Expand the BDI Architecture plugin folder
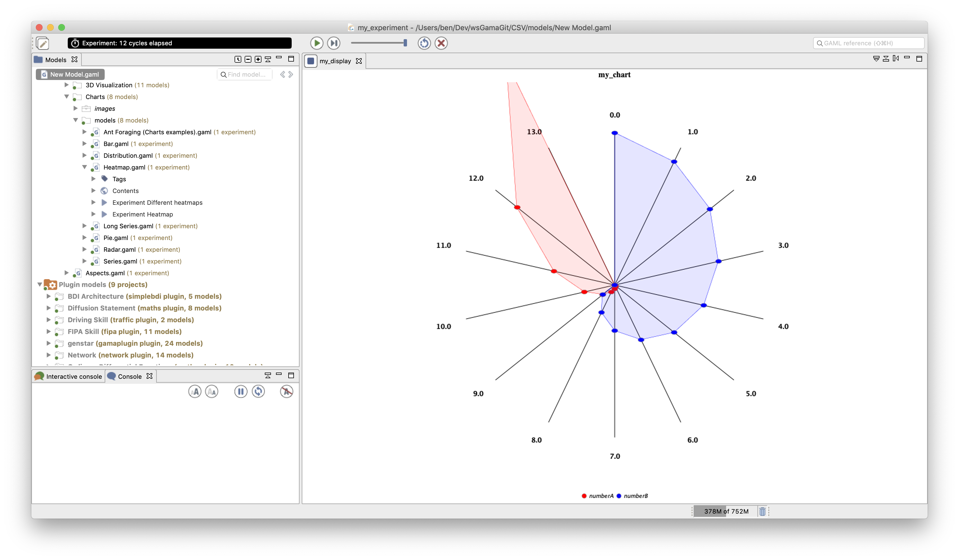This screenshot has height=560, width=959. tap(49, 297)
